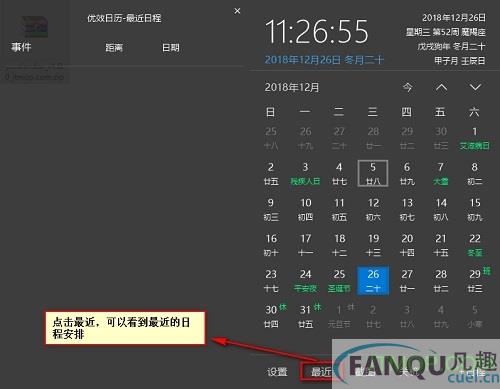
Task: Go to previous month with up chevron
Action: (441, 87)
